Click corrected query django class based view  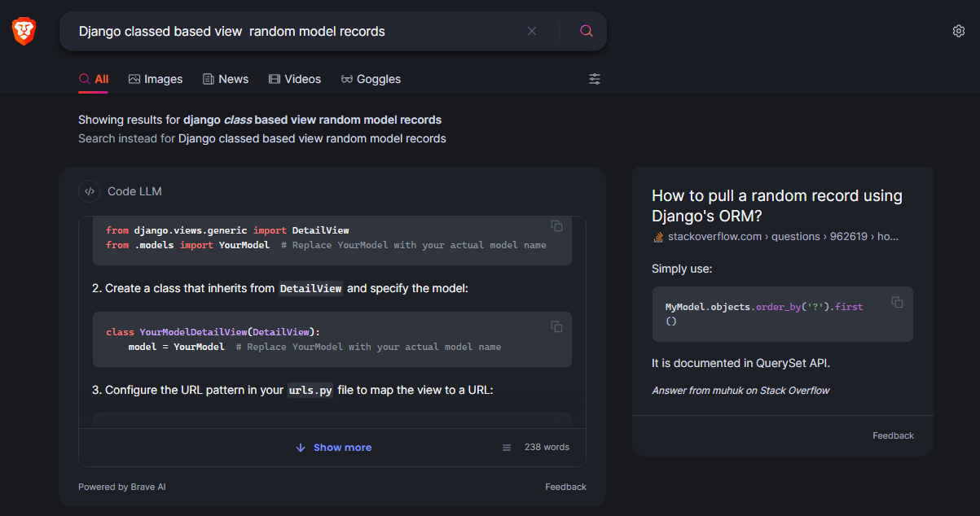312,120
